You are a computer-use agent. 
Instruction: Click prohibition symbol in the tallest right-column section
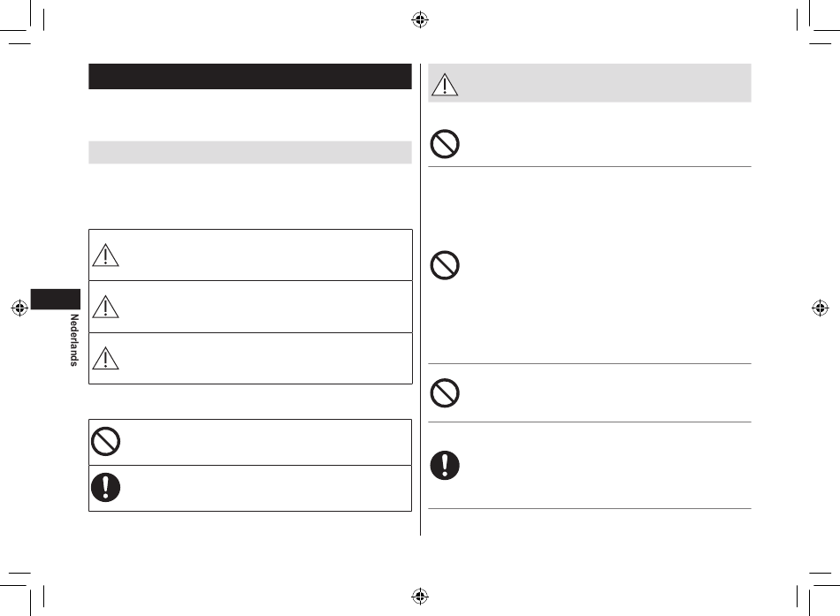click(445, 264)
